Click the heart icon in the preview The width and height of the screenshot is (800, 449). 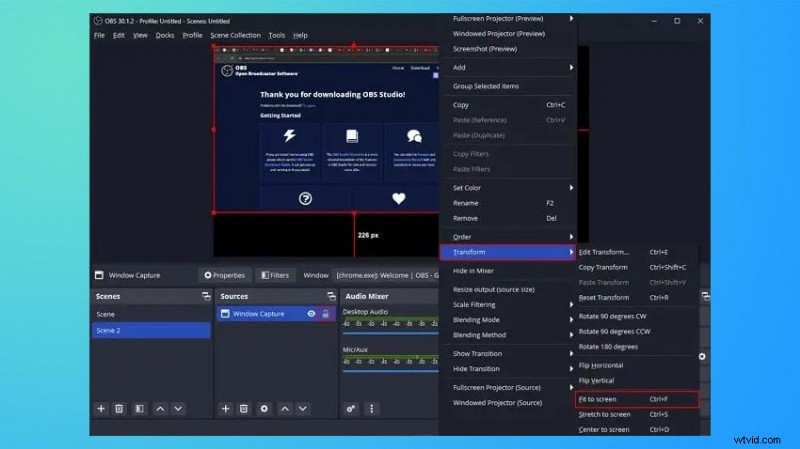(398, 198)
